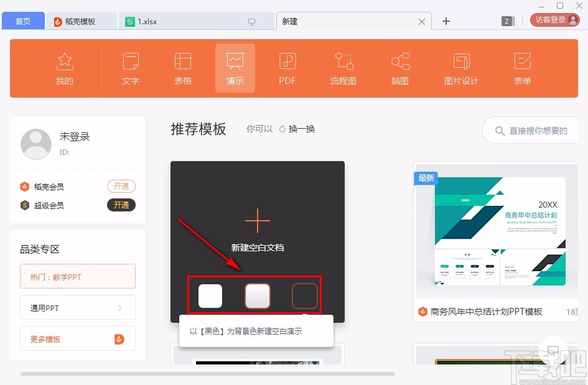Create 新建空白文档 with the plus sign

257,220
